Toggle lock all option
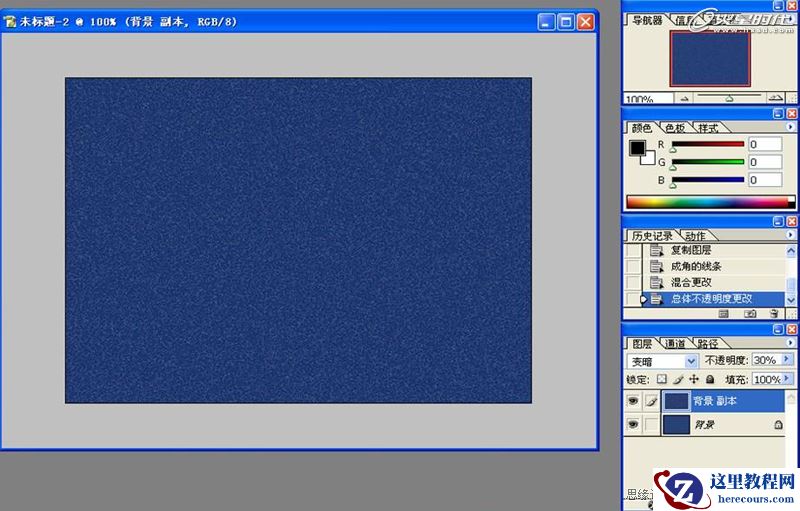The image size is (800, 511). coord(710,379)
